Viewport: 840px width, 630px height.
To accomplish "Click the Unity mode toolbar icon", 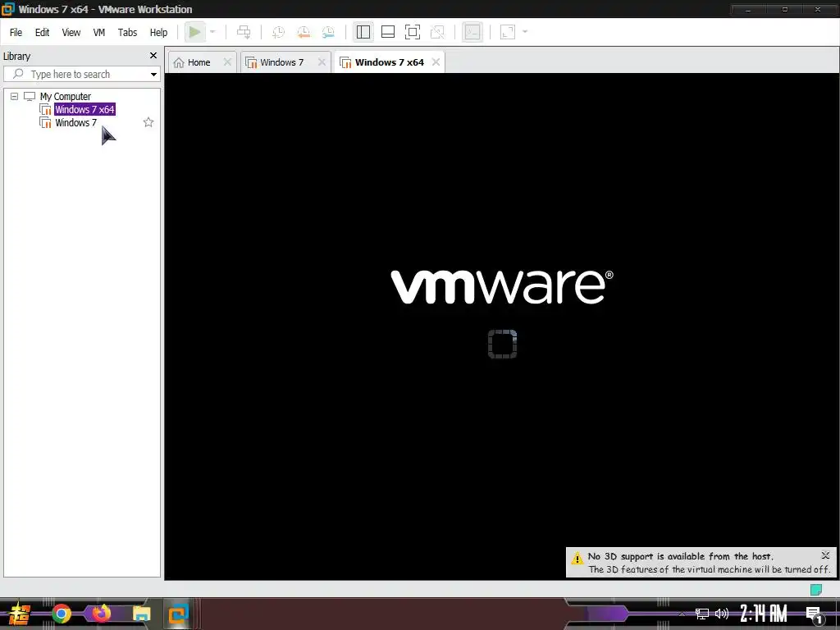I will click(437, 32).
